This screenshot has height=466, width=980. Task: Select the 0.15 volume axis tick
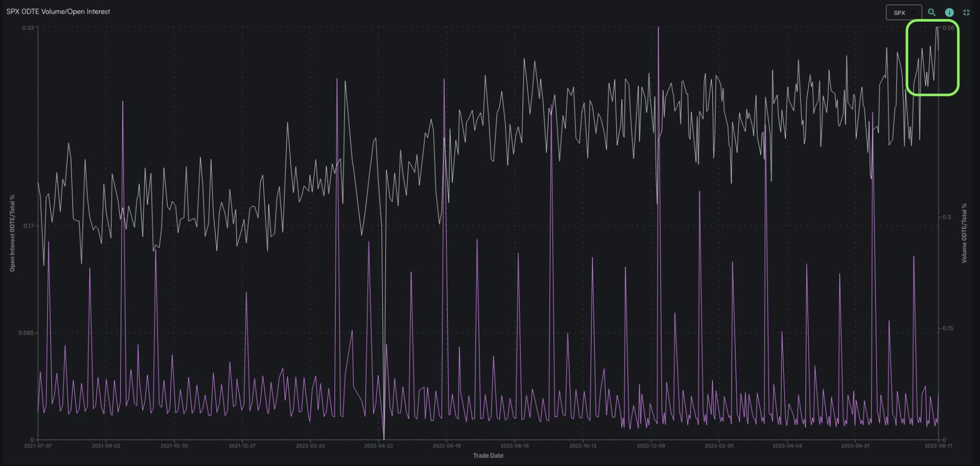coord(948,328)
